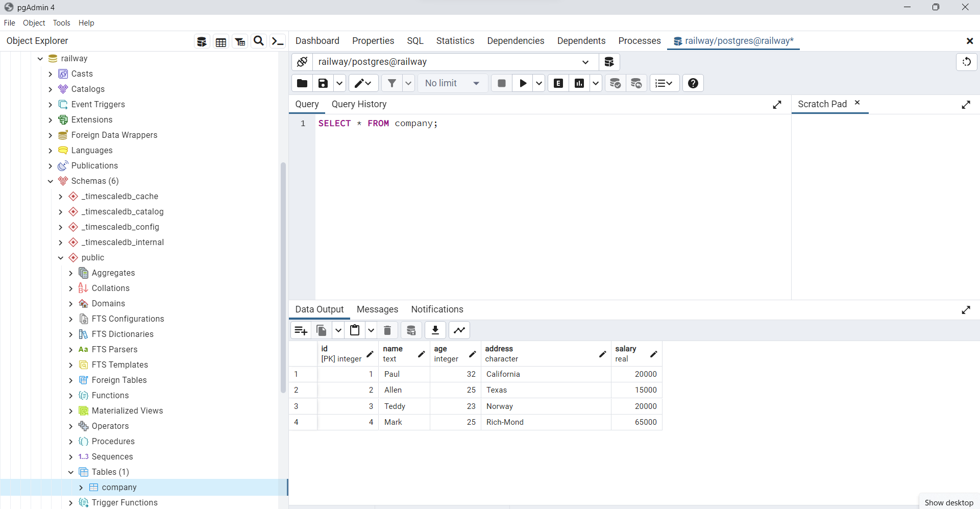Download results as CSV using download icon
The height and width of the screenshot is (509, 980).
(435, 330)
